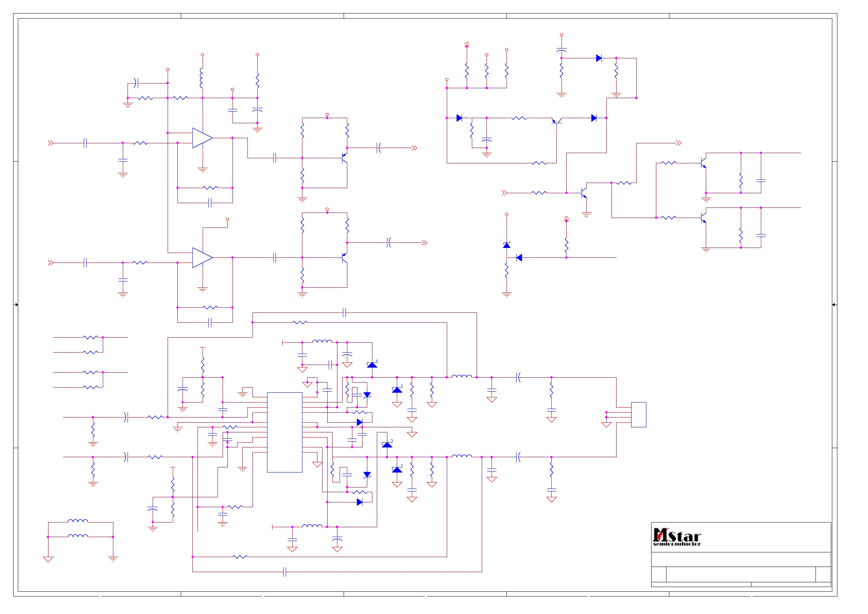Click the empty title block row below logo
The width and height of the screenshot is (868, 614).
[x=740, y=559]
